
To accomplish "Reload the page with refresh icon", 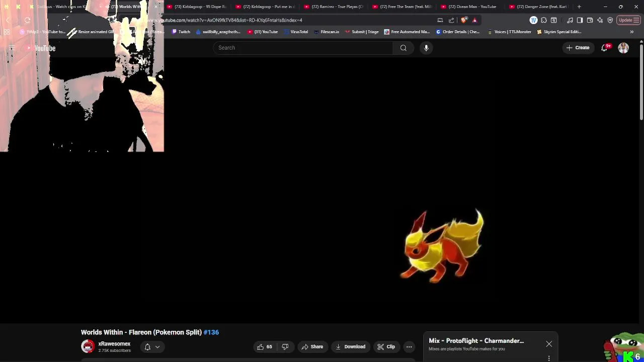I will [27, 20].
